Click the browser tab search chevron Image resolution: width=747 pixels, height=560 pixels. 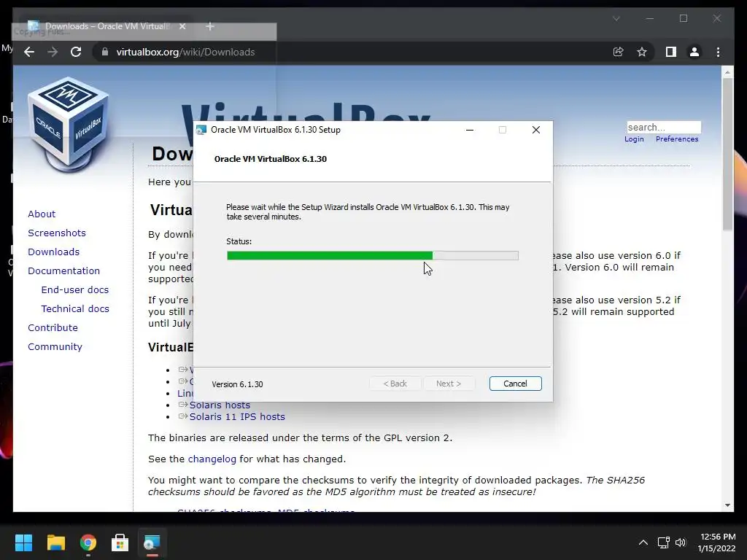(x=616, y=19)
